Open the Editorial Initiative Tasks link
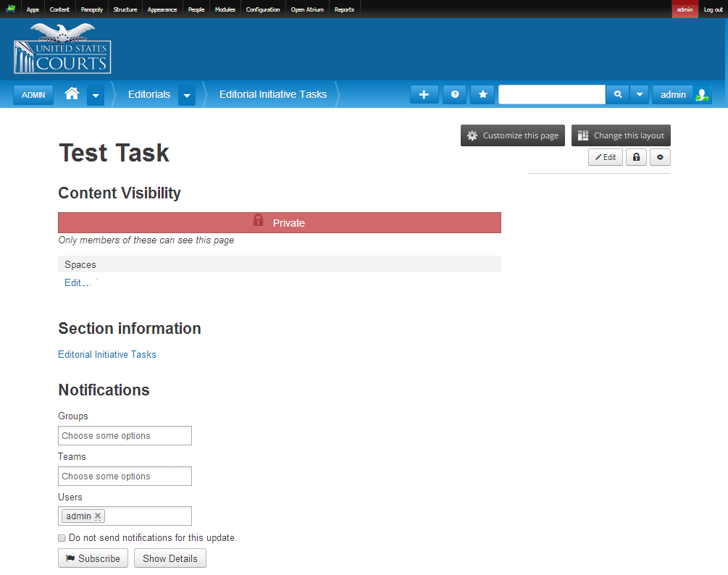The height and width of the screenshot is (575, 728). point(106,354)
